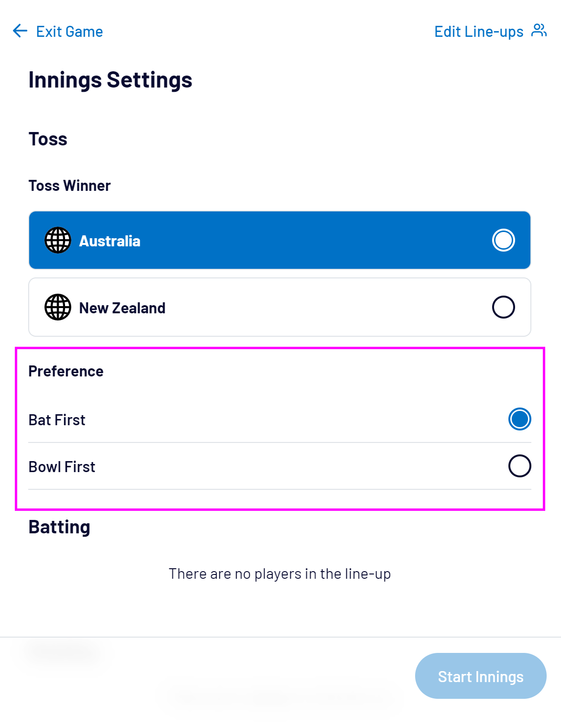Click the Exit Game link text
Image resolution: width=561 pixels, height=728 pixels.
coord(69,32)
